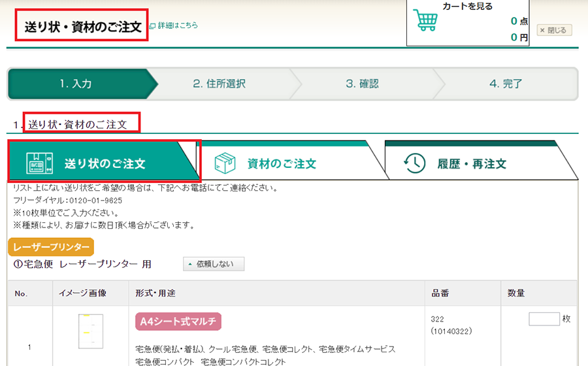Screen dimensions: 588x366
Task: Click the 2. 住所選択 progress step
Action: 220,84
